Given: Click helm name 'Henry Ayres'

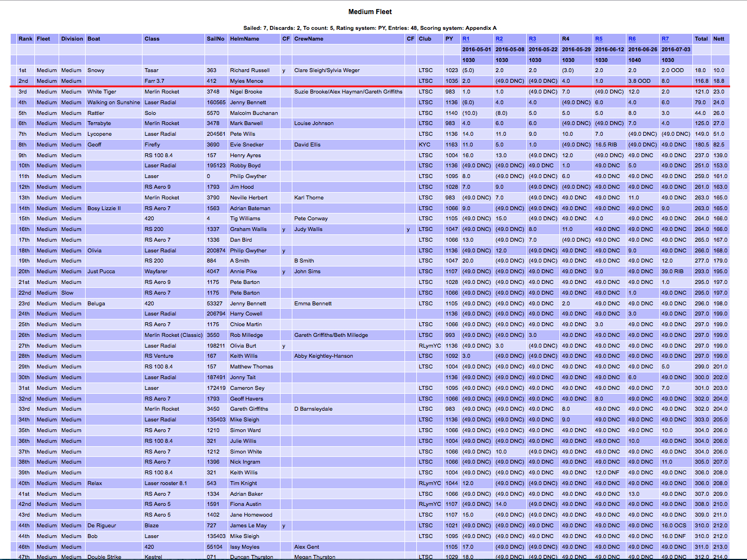Looking at the screenshot, I should (245, 155).
